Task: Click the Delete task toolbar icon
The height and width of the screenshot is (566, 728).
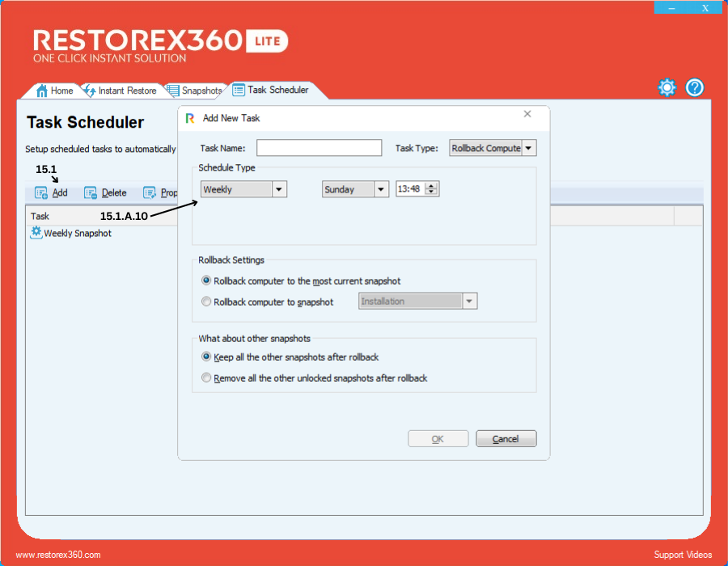Action: [x=91, y=193]
